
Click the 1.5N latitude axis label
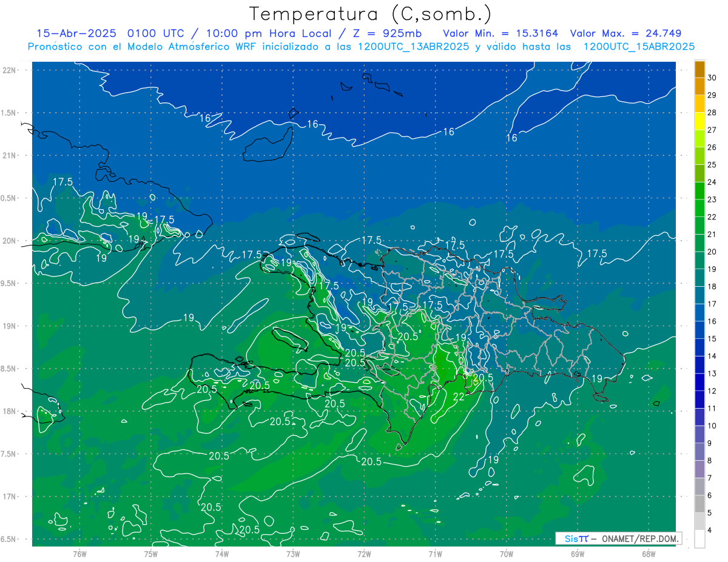8,113
